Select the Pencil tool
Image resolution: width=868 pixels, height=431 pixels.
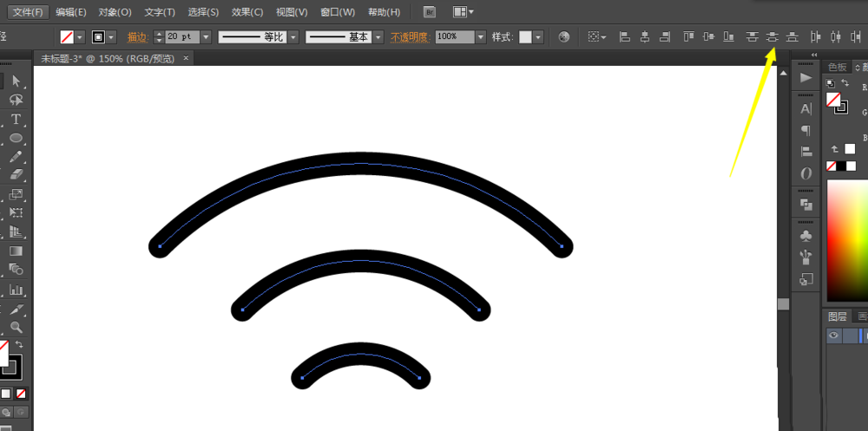(16, 157)
